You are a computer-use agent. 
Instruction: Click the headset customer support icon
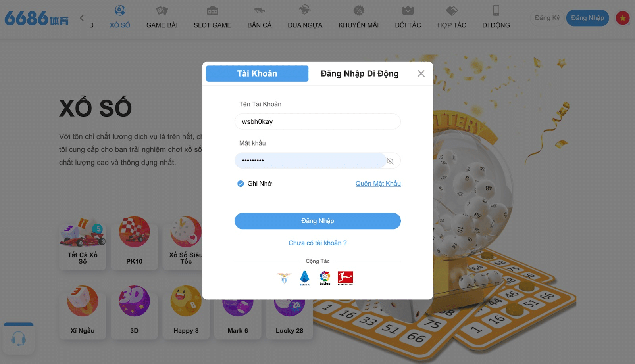click(19, 339)
